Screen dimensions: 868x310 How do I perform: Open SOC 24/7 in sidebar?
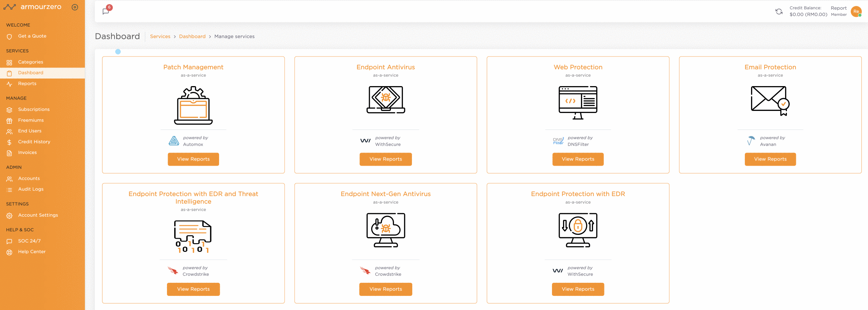tap(42, 241)
